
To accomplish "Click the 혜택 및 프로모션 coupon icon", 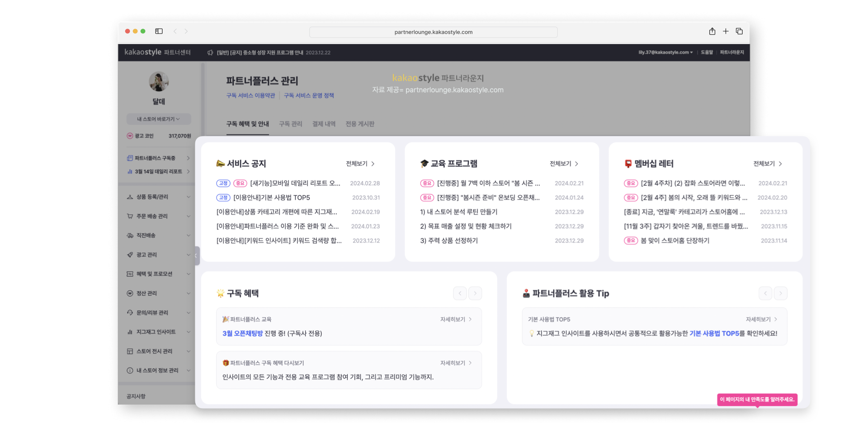I will click(130, 274).
